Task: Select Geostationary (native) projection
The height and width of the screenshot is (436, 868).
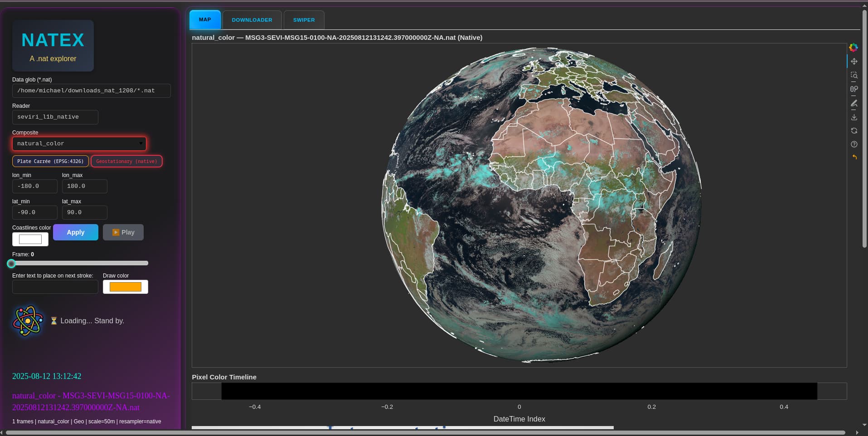Action: (x=126, y=161)
